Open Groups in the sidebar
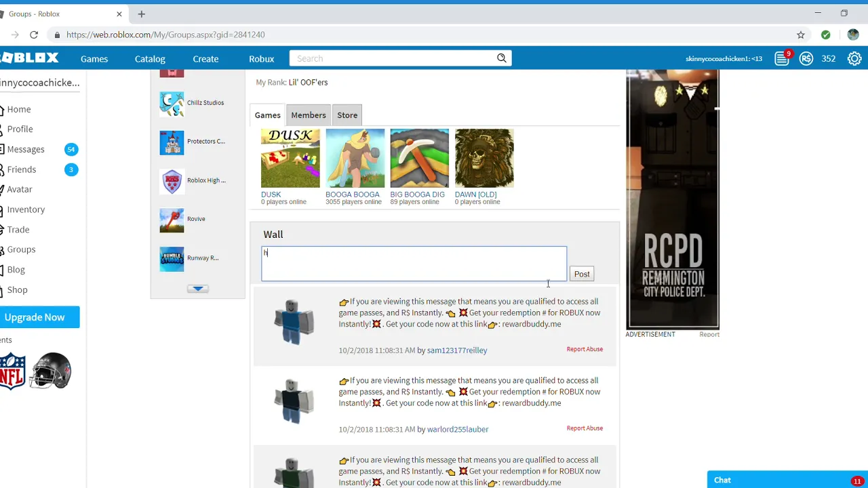The image size is (868, 488). (x=21, y=249)
